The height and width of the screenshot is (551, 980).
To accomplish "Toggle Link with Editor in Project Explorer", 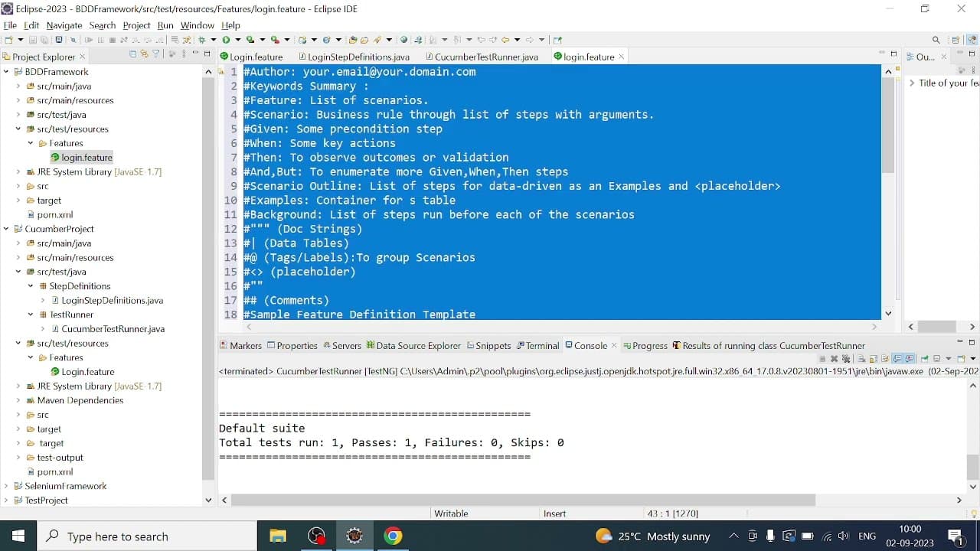I will (144, 54).
